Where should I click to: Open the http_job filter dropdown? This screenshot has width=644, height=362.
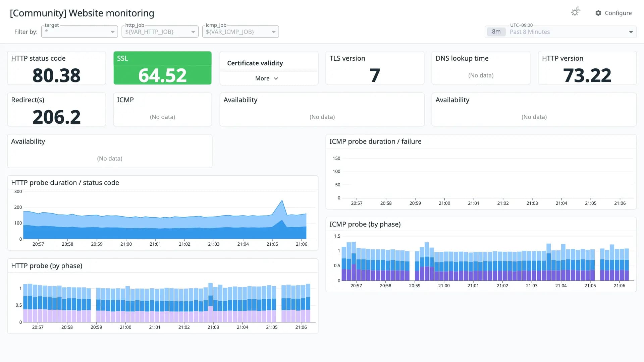[160, 32]
